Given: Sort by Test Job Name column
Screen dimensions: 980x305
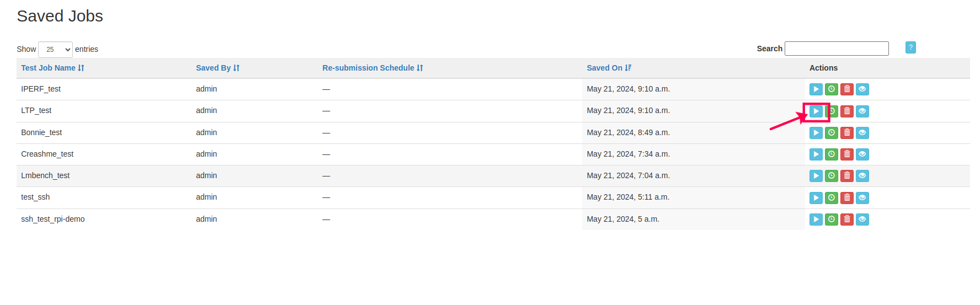Looking at the screenshot, I should click(52, 68).
